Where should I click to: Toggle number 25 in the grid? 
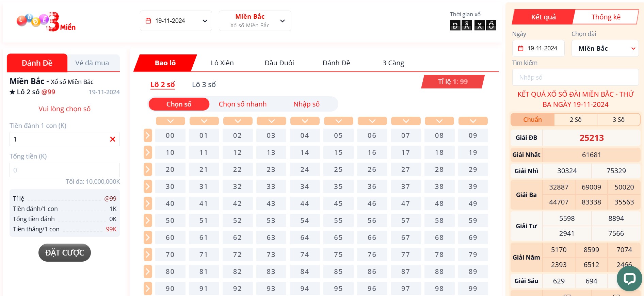pyautogui.click(x=338, y=169)
